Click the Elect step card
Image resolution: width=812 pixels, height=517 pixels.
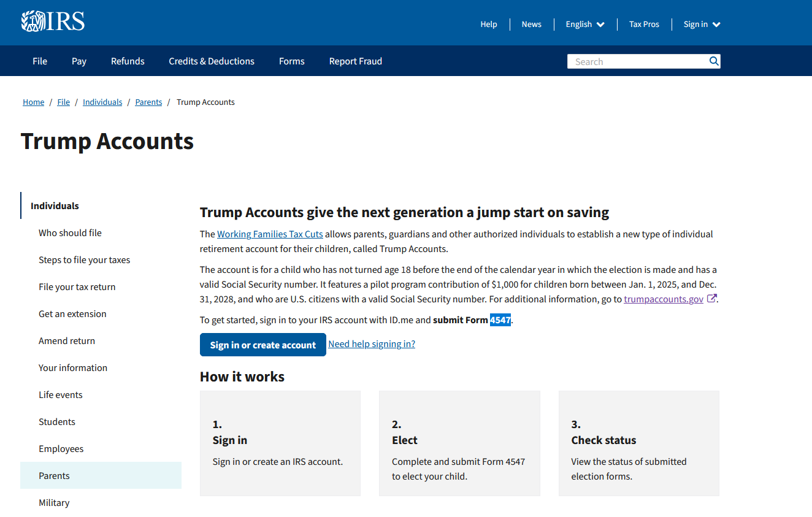(x=459, y=443)
